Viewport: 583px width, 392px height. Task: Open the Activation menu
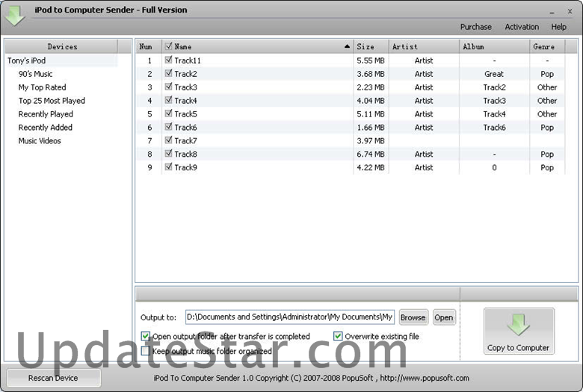(522, 27)
